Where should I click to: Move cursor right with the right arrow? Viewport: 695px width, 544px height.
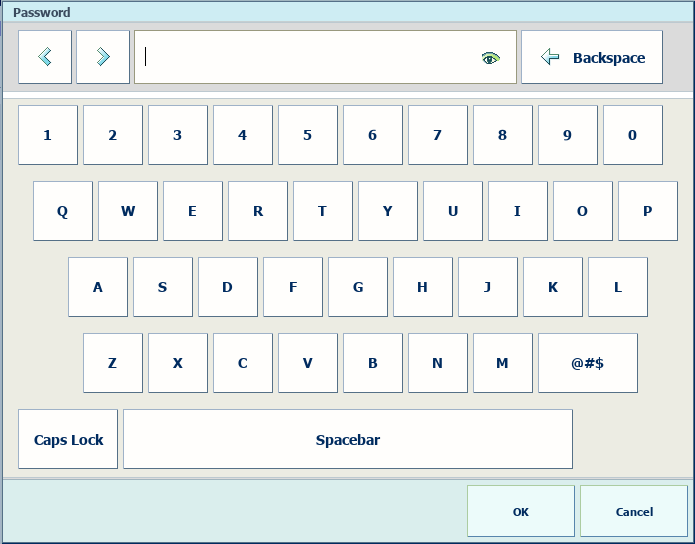pos(103,57)
